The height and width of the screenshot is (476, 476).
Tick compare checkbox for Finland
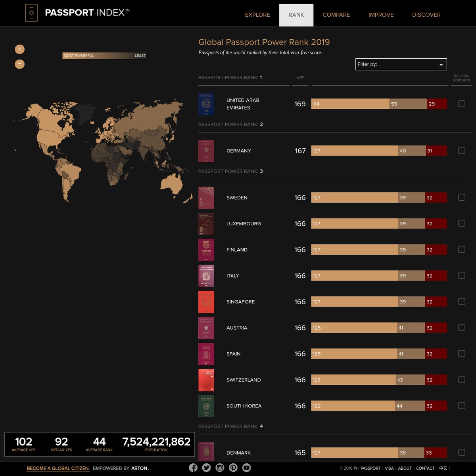tap(462, 250)
